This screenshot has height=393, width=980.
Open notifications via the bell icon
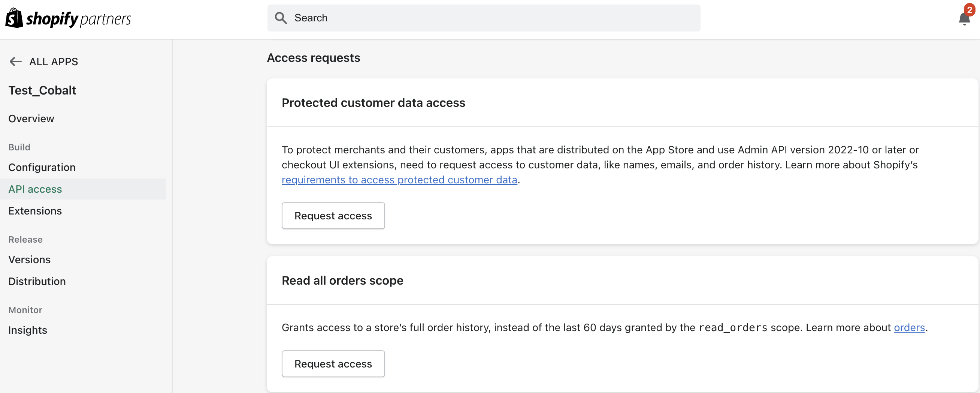tap(964, 18)
